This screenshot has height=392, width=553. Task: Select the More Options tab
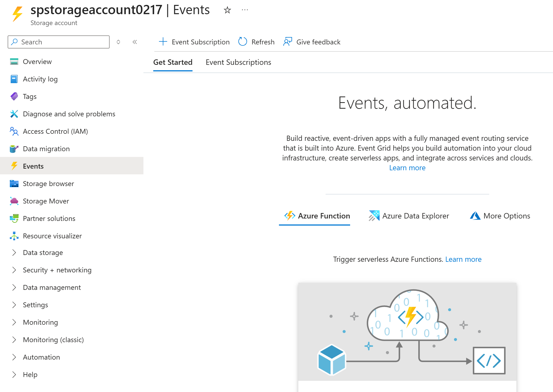pos(500,216)
